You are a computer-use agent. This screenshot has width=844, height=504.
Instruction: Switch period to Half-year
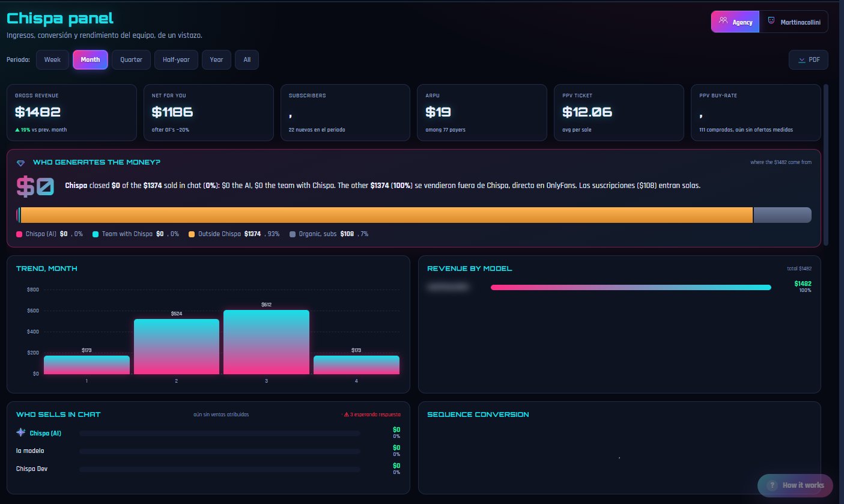[176, 59]
